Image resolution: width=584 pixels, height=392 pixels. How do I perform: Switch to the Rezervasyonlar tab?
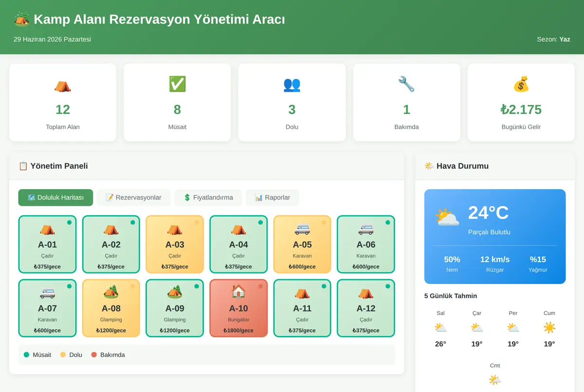tap(133, 197)
